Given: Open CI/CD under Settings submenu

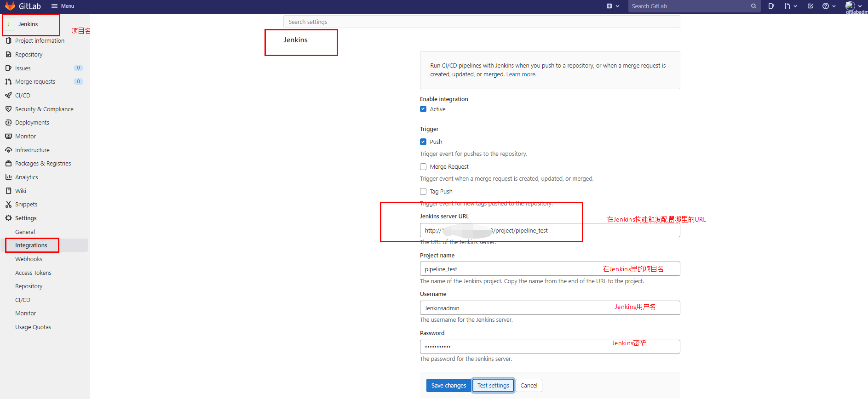Looking at the screenshot, I should point(23,300).
